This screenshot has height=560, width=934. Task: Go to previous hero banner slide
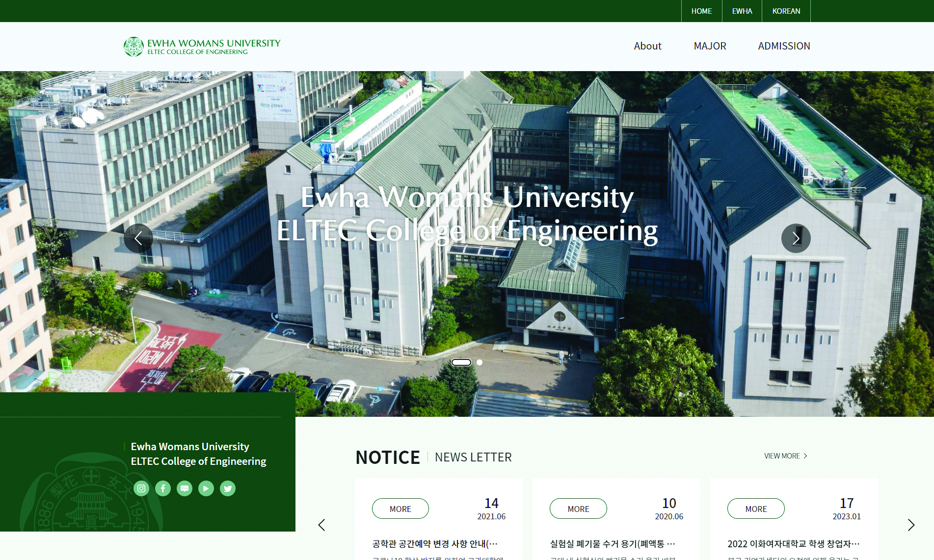[x=138, y=238]
